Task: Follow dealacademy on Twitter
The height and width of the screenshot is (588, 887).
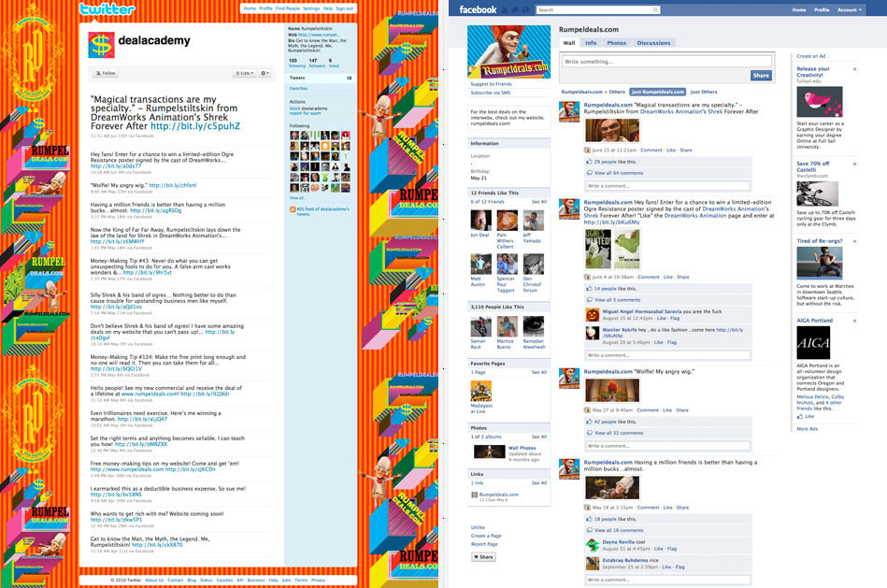Action: click(106, 73)
